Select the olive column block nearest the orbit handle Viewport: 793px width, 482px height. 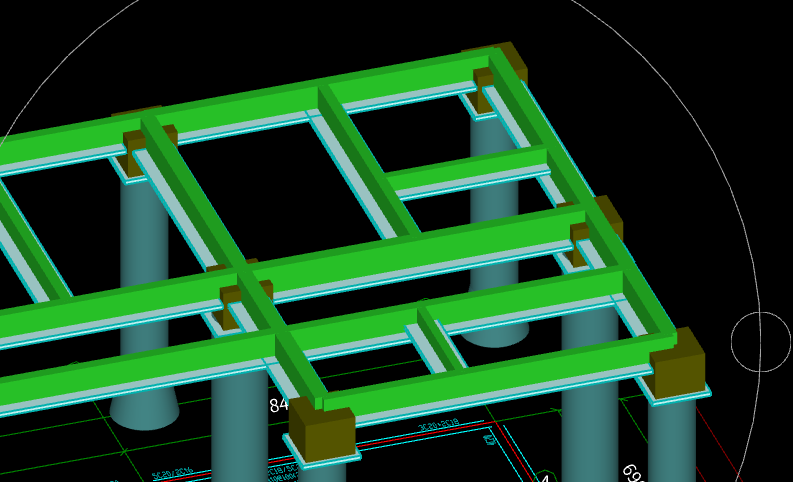pos(678,363)
